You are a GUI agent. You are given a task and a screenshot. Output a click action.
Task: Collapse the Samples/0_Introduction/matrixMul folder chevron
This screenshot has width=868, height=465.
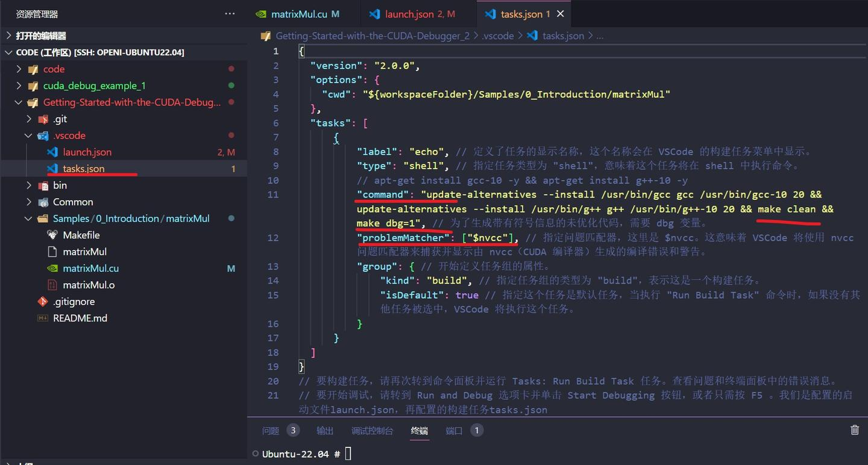point(29,219)
